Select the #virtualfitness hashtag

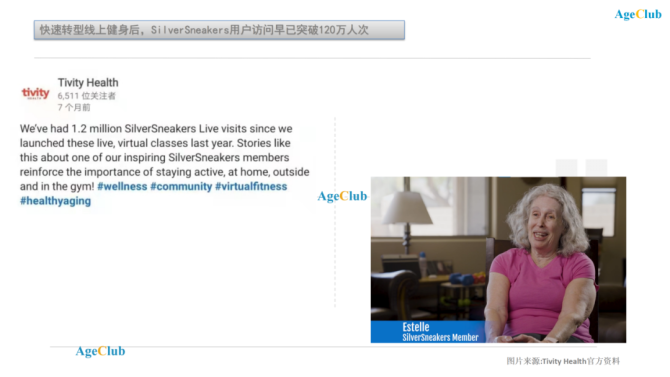(x=251, y=186)
